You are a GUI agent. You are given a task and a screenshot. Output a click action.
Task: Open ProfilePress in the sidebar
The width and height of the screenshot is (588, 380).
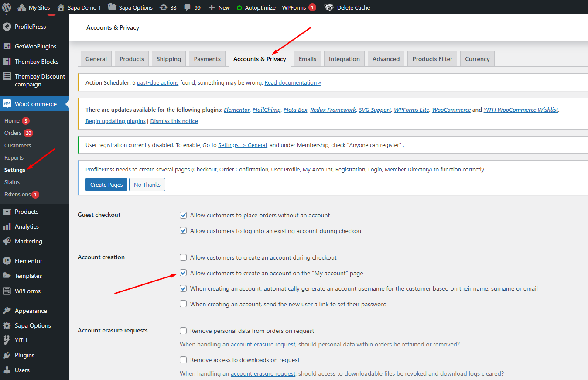click(34, 27)
